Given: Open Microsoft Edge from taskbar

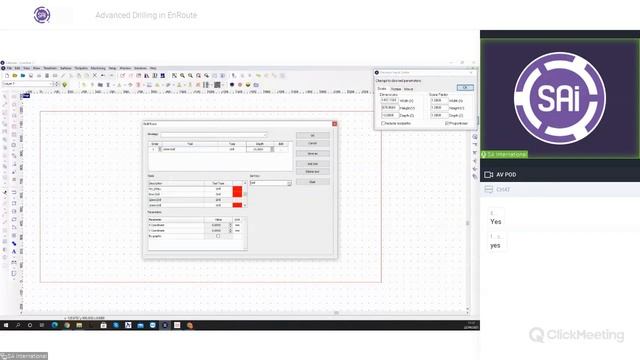Looking at the screenshot, I should click(54, 325).
